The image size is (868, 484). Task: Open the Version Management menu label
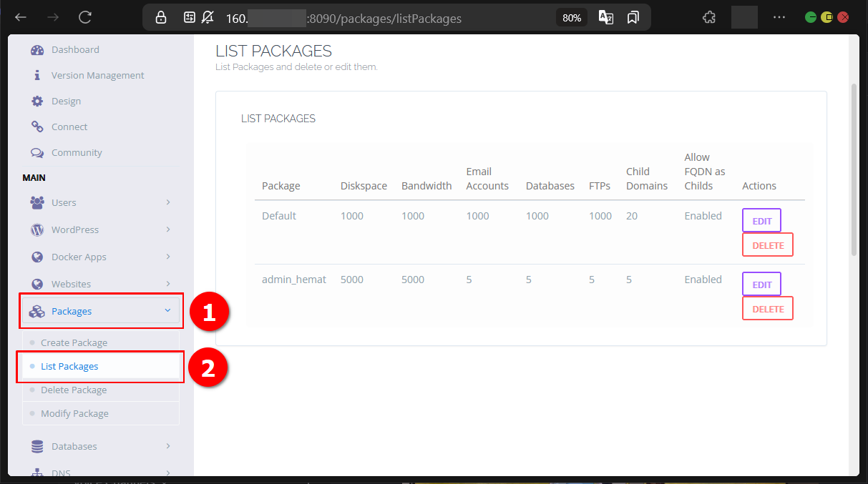(x=98, y=75)
